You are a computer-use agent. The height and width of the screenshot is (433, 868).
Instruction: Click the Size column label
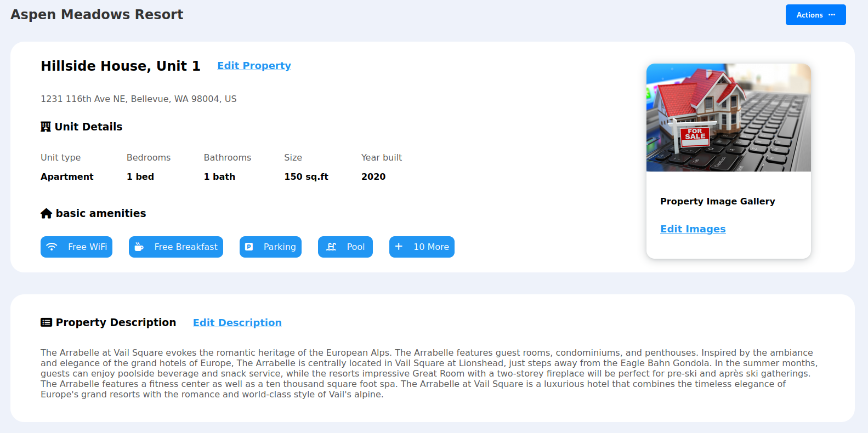(293, 157)
